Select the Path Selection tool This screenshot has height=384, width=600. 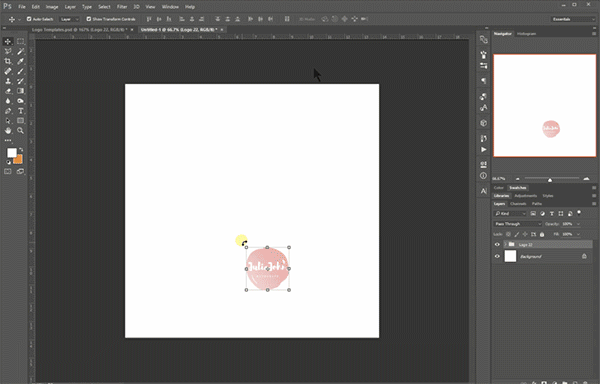(x=8, y=121)
